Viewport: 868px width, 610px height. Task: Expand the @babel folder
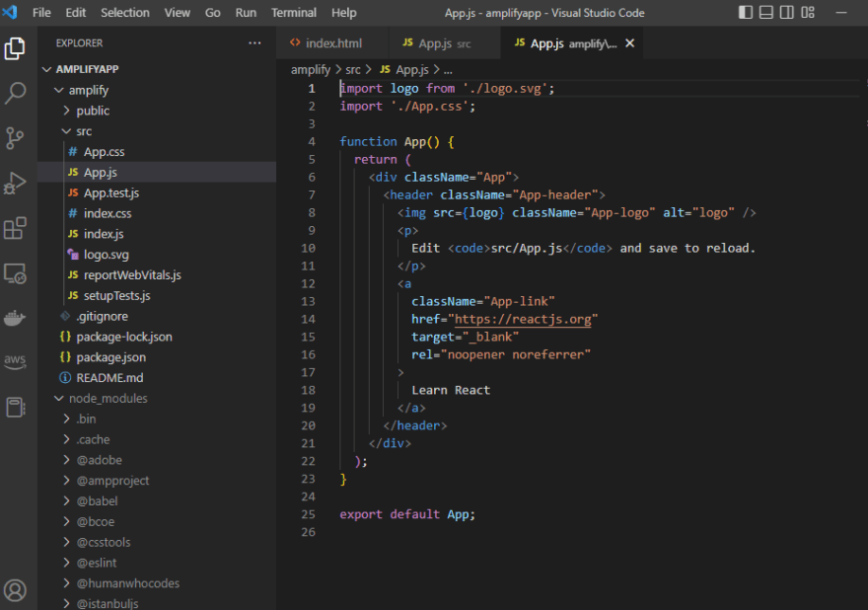tap(157, 500)
